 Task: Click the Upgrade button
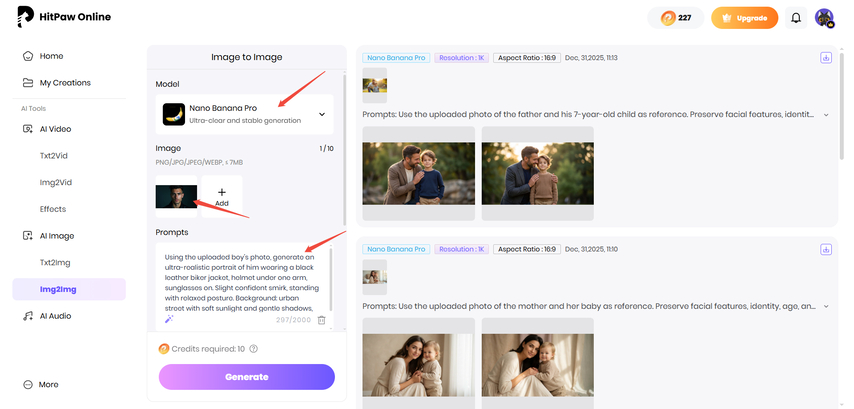click(744, 18)
